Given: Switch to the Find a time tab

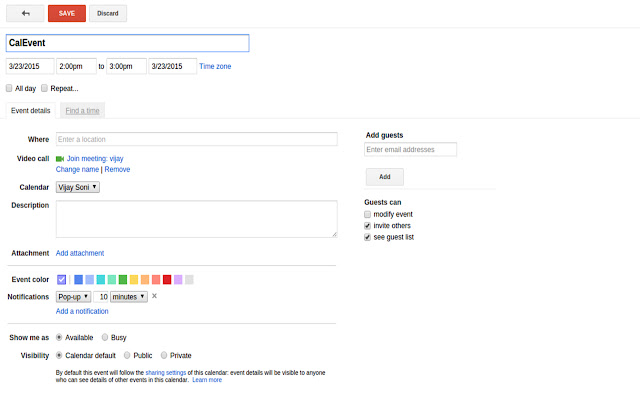Looking at the screenshot, I should 82,110.
